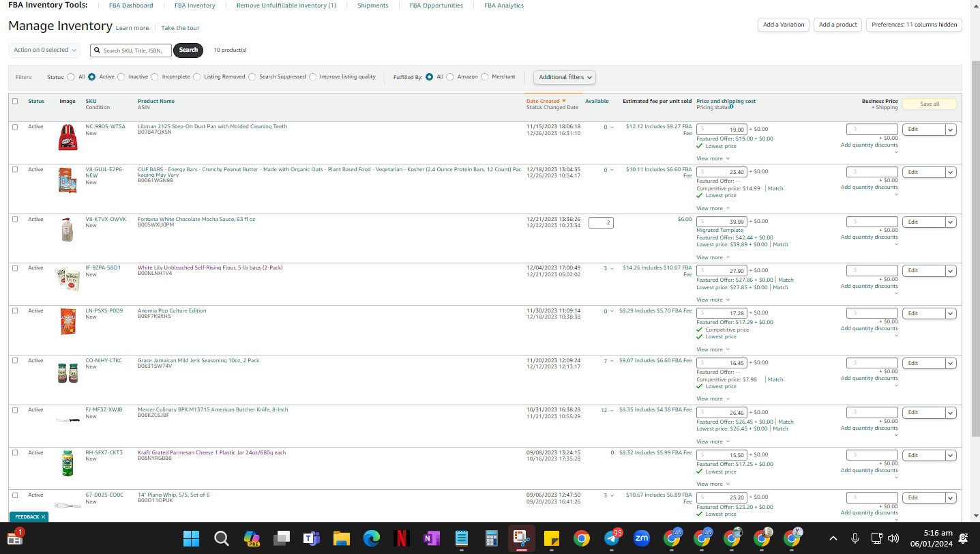
Task: Check the Libman Dust Pan row checkbox
Action: [x=15, y=127]
